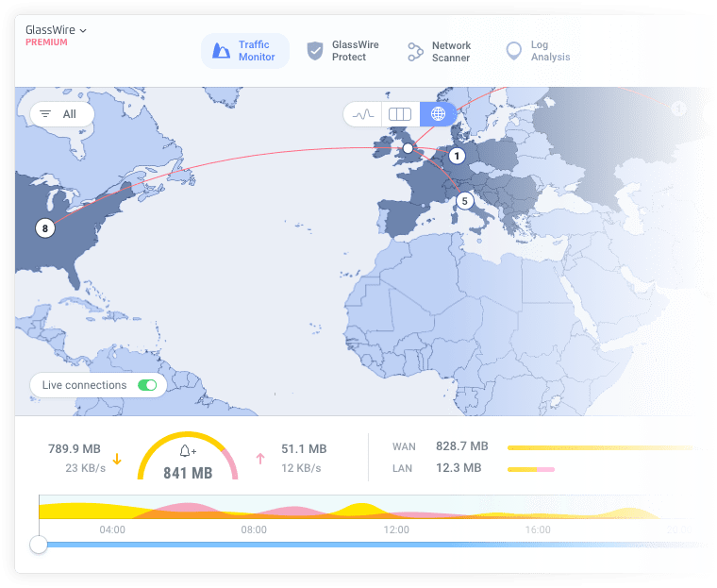Click the 23 KB/s download rate
This screenshot has width=717, height=588.
click(86, 468)
